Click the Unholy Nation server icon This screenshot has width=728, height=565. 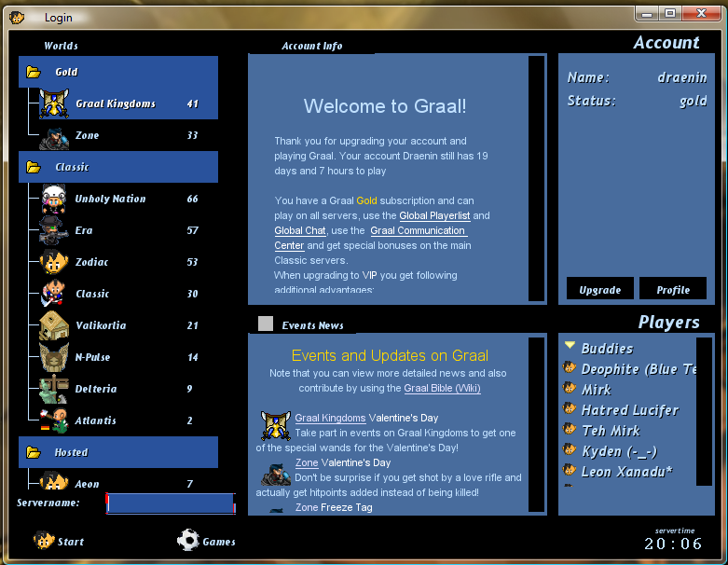pyautogui.click(x=54, y=199)
